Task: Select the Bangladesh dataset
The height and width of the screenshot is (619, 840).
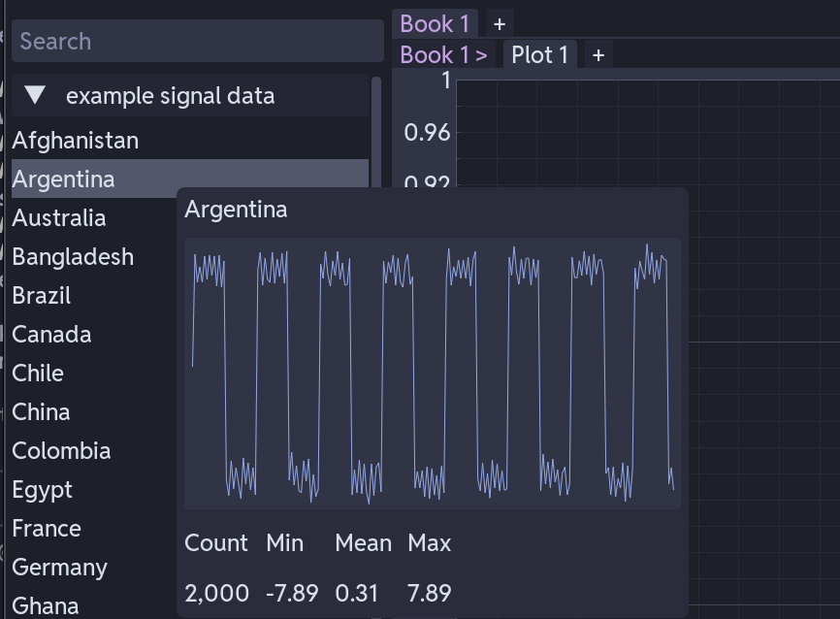Action: [x=72, y=257]
